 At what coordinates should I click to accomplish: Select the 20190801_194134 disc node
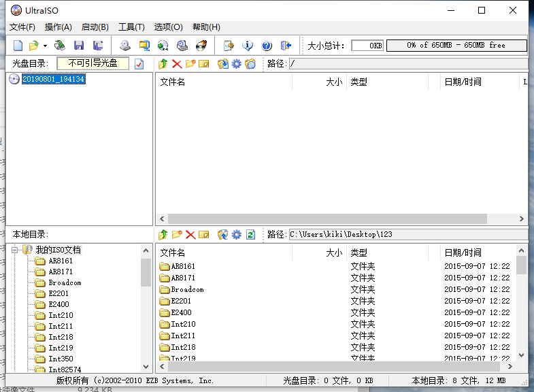pyautogui.click(x=53, y=79)
